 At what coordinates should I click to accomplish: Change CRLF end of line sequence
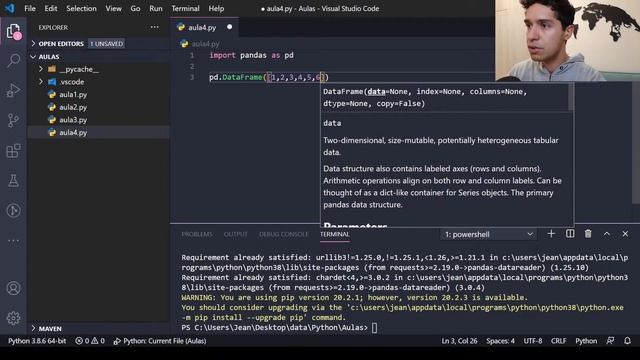[558, 341]
